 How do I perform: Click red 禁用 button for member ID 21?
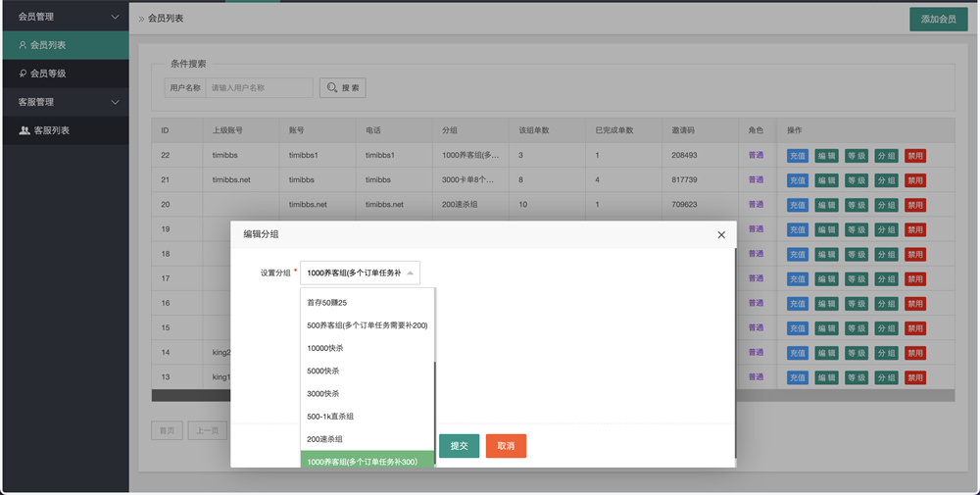pyautogui.click(x=914, y=180)
